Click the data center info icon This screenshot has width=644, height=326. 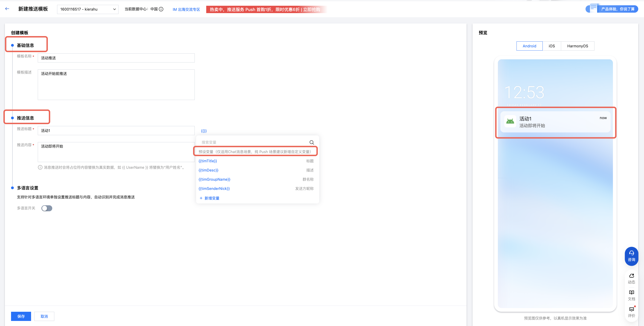pyautogui.click(x=161, y=9)
